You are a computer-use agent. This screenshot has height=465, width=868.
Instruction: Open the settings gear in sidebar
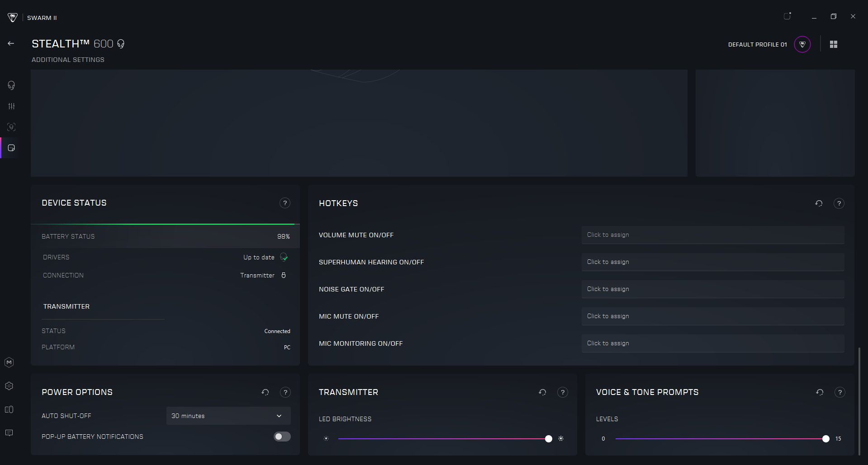click(9, 386)
